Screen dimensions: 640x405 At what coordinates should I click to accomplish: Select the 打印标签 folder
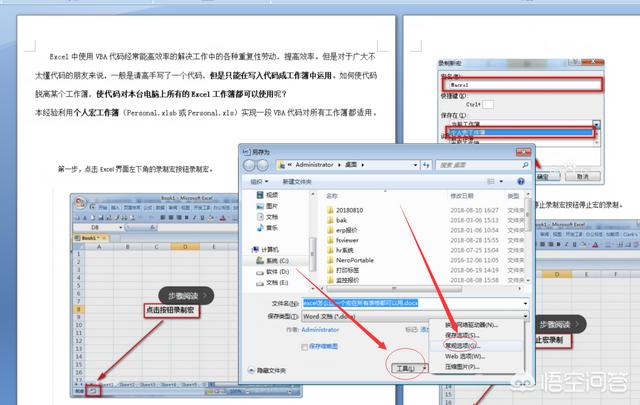343,270
